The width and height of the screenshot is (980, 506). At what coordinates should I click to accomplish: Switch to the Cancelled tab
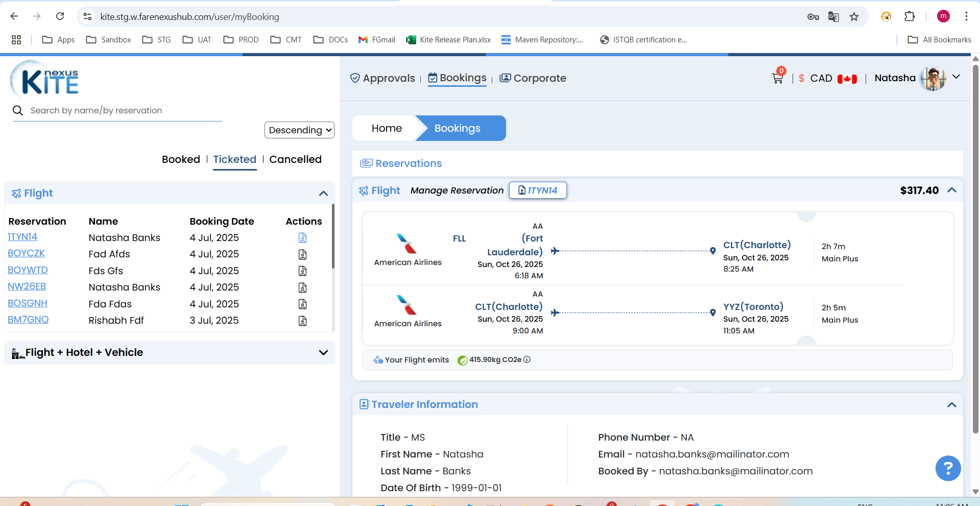click(x=295, y=159)
